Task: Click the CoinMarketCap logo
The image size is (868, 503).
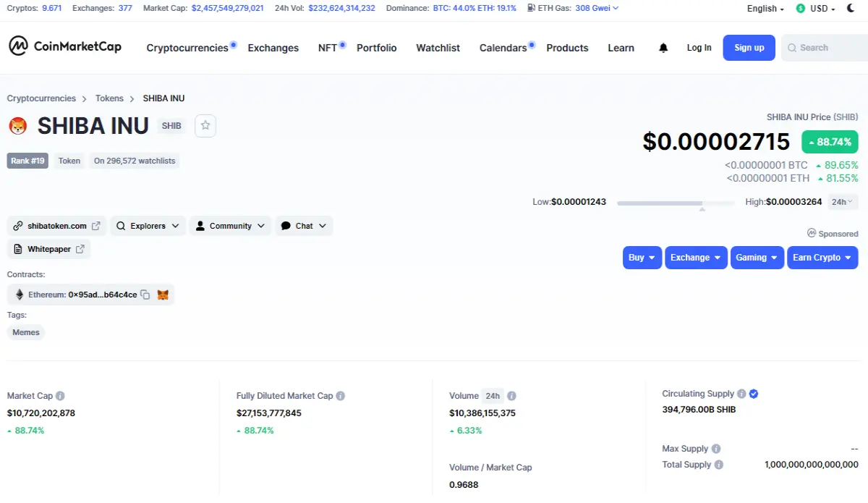Action: click(x=65, y=47)
